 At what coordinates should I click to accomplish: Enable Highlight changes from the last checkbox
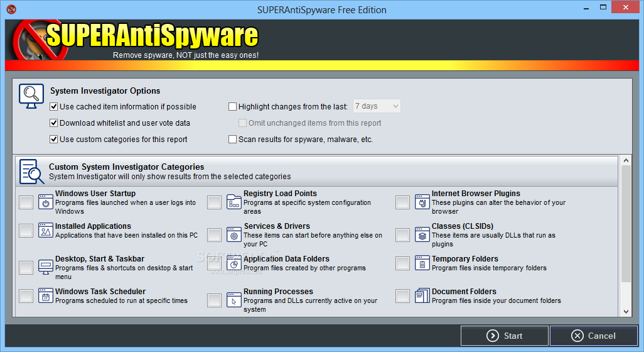pos(232,106)
